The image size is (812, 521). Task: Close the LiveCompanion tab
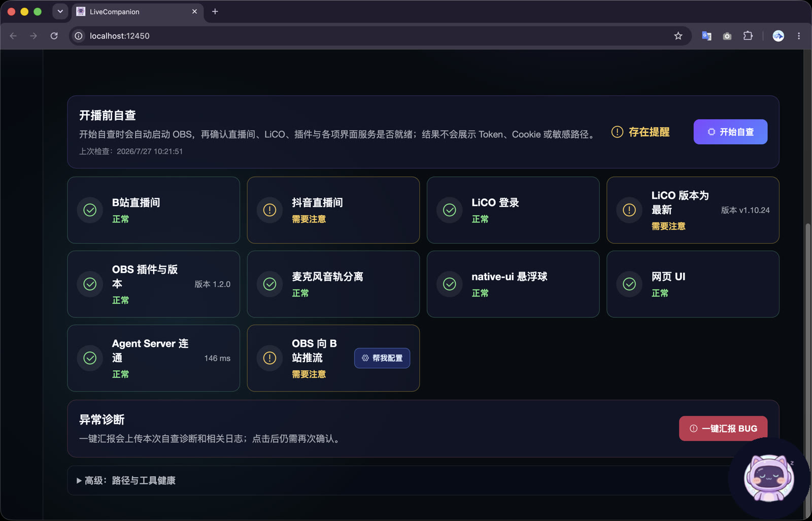194,12
